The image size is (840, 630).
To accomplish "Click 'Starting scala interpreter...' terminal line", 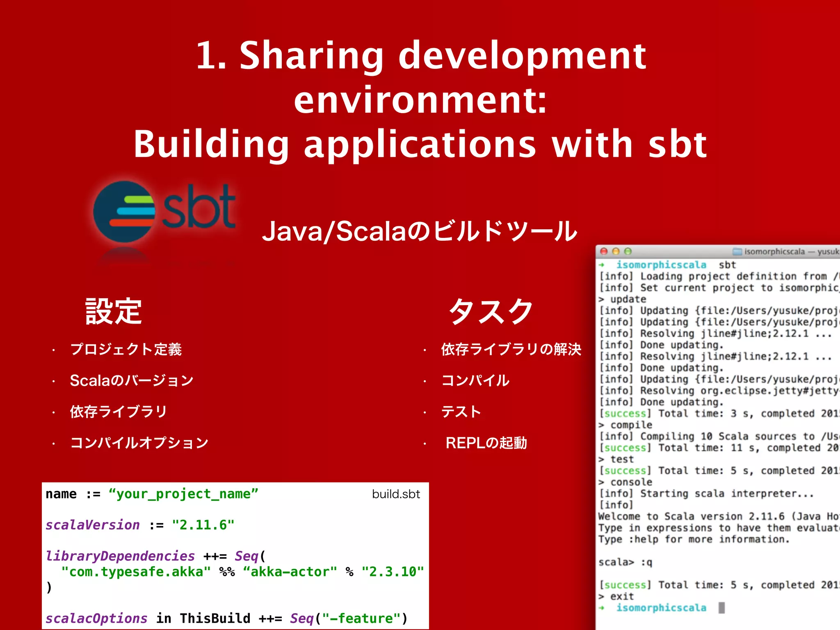I will point(706,494).
